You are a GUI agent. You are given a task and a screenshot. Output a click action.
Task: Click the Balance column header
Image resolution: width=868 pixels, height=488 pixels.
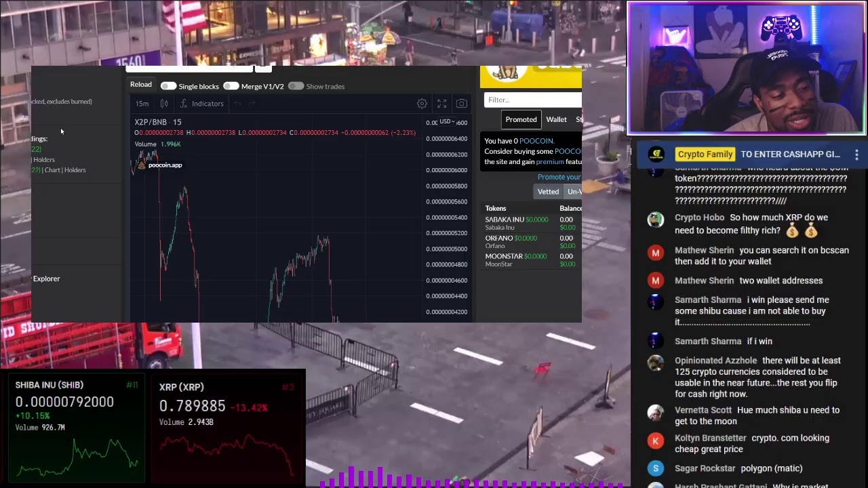[x=570, y=209]
